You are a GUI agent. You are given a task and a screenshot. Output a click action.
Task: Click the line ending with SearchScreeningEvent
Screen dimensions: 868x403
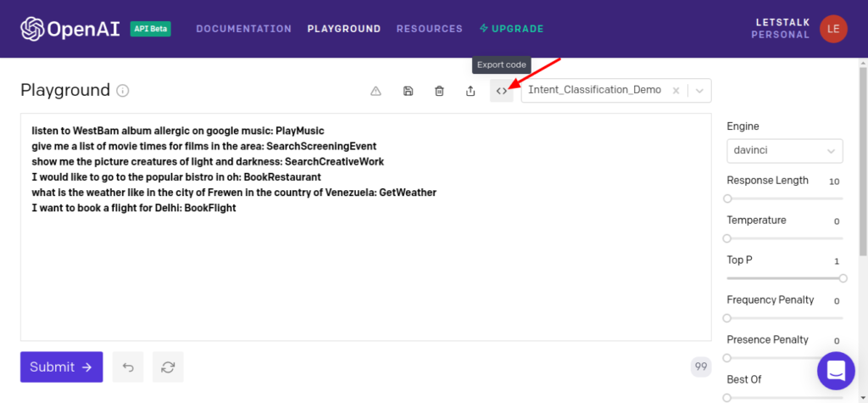click(203, 146)
